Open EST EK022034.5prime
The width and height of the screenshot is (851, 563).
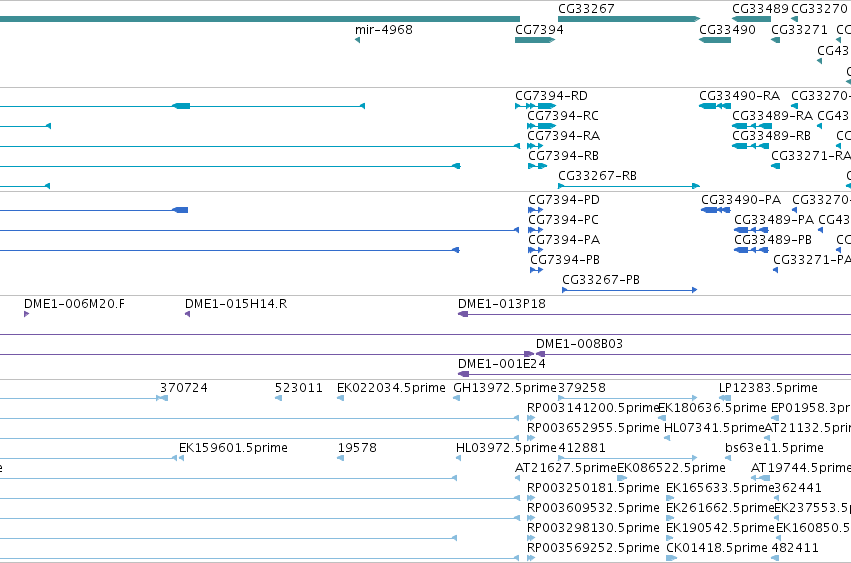coord(391,388)
